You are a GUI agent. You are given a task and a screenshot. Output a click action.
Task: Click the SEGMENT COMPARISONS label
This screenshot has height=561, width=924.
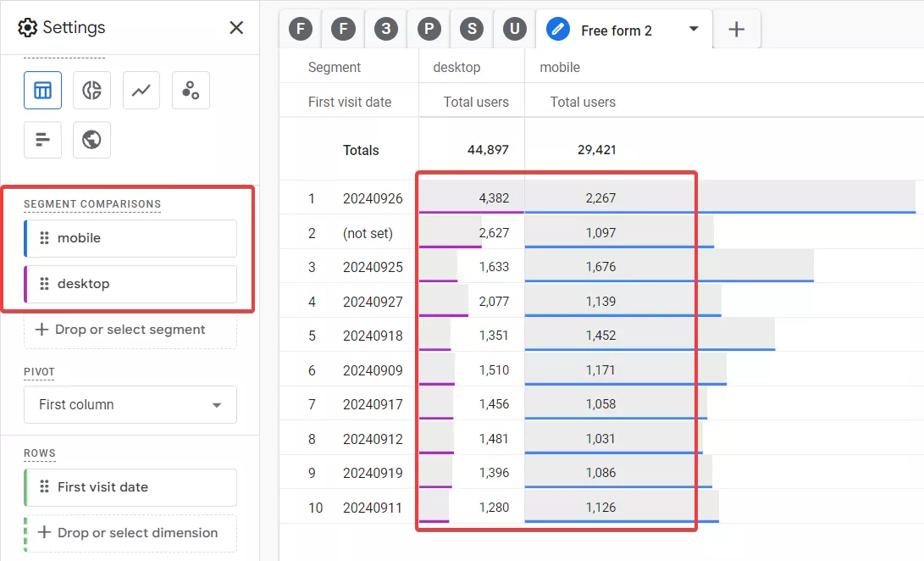point(92,204)
